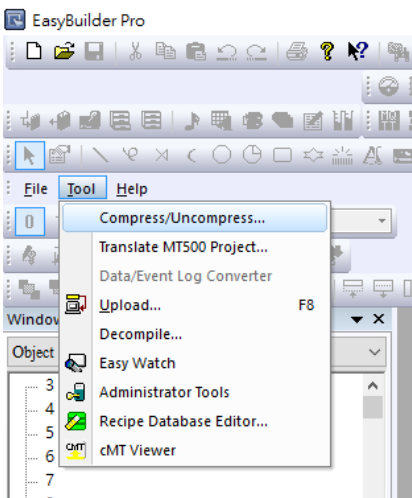Open the File menu
The width and height of the screenshot is (412, 498).
coord(36,189)
